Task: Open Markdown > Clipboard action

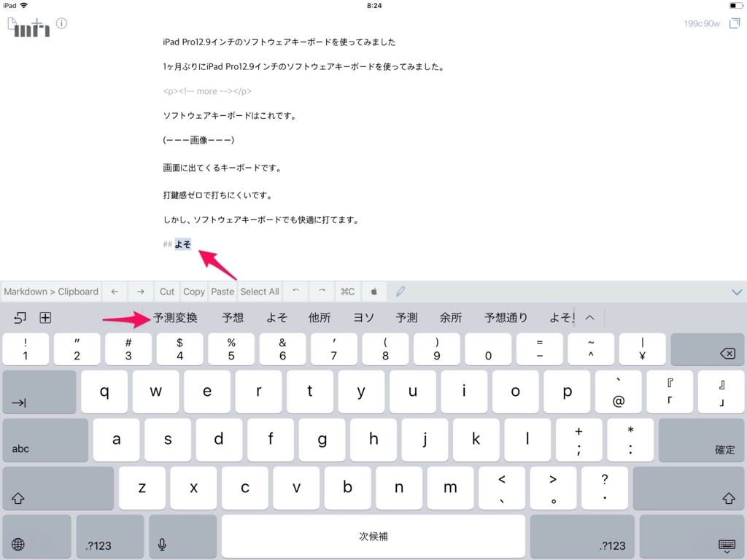Action: [51, 292]
